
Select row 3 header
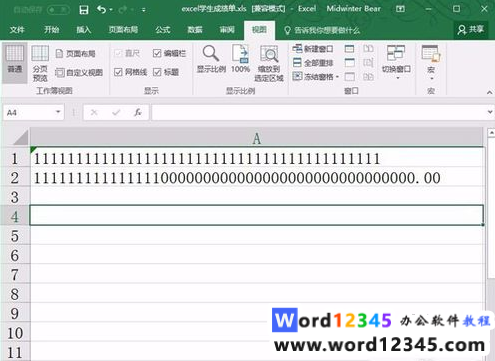click(x=15, y=197)
